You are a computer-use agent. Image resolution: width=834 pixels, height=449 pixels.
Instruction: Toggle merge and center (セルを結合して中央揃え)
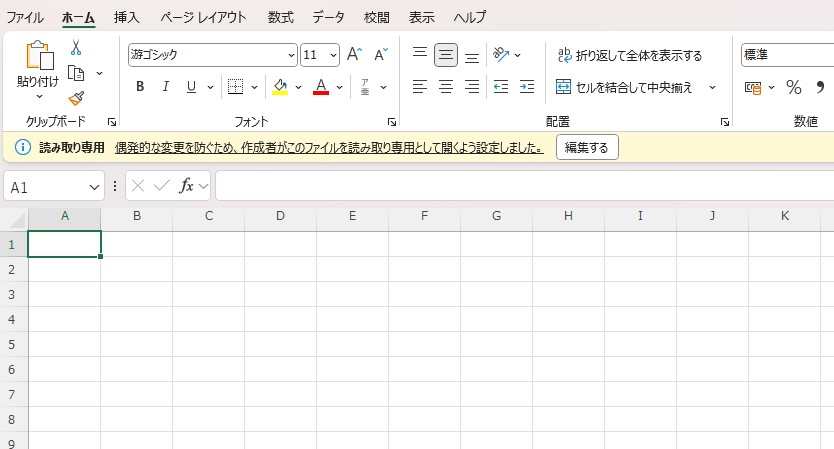[x=624, y=87]
